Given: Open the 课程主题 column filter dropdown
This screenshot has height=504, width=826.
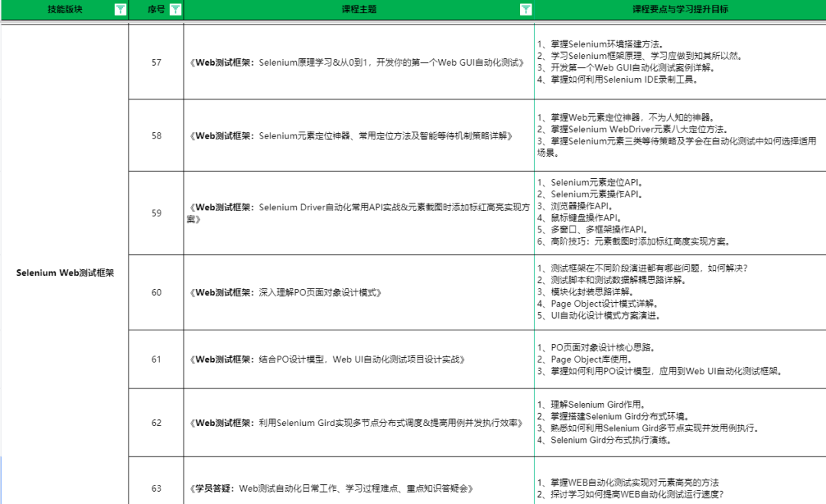Looking at the screenshot, I should 525,9.
